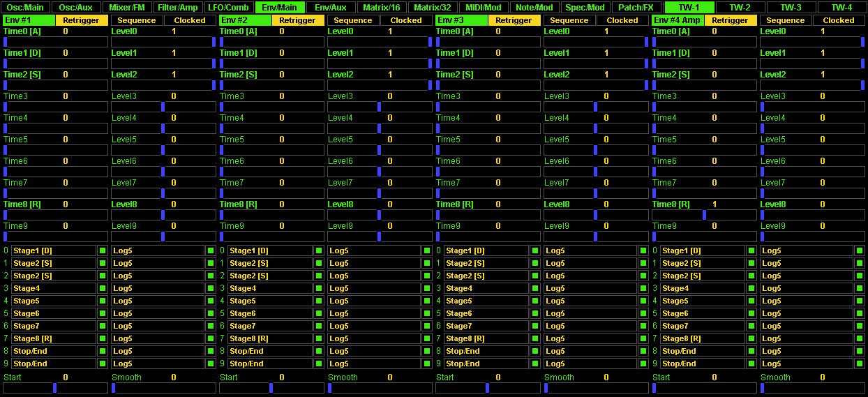
Task: Select the TW-3 timbre tab
Action: (791, 7)
